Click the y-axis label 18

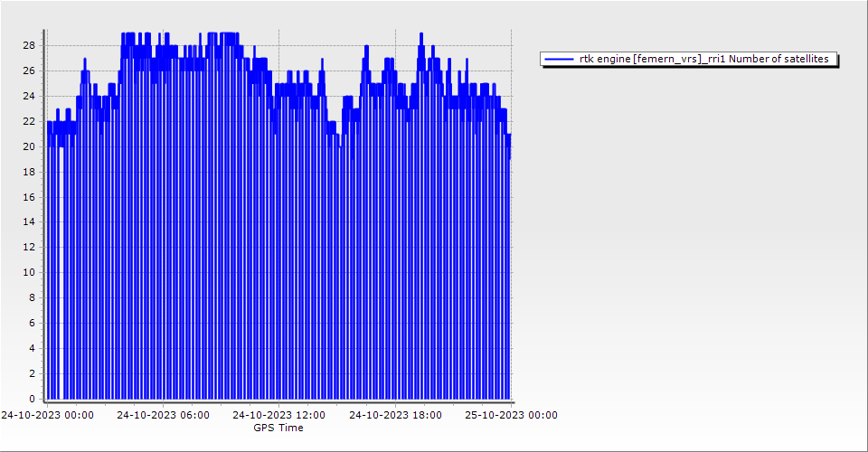(29, 172)
